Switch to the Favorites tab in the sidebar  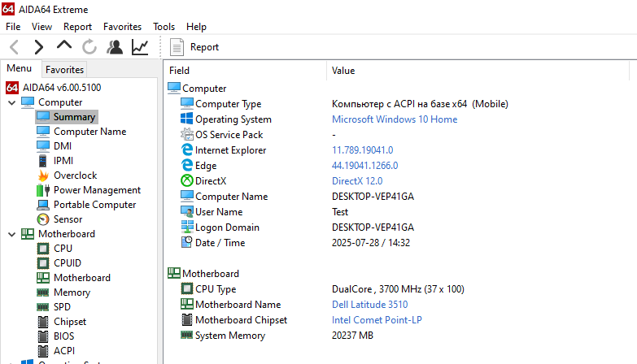[x=64, y=70]
